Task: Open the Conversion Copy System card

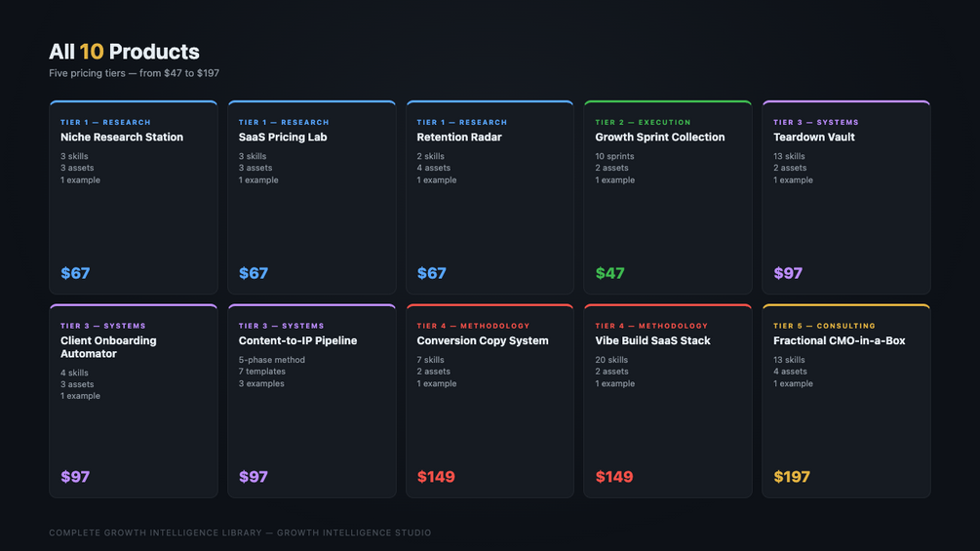Action: point(490,401)
